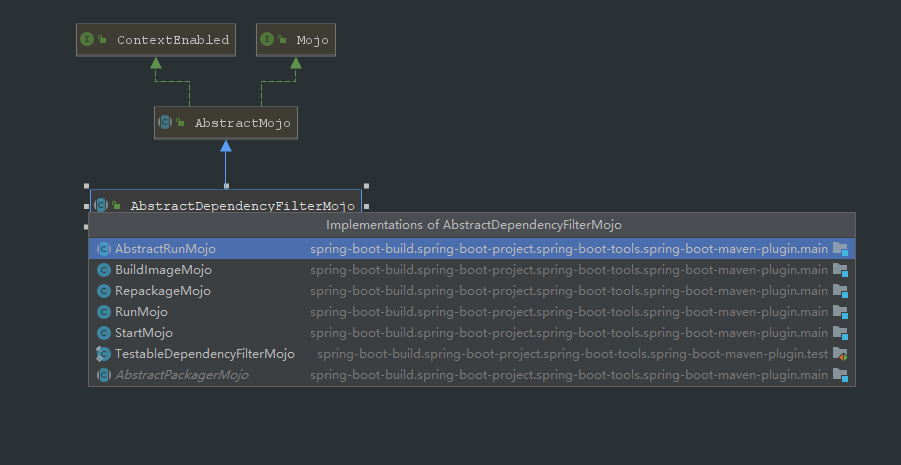Image resolution: width=901 pixels, height=465 pixels.
Task: Choose BuildImageMojo in the implementations list
Action: (x=472, y=270)
